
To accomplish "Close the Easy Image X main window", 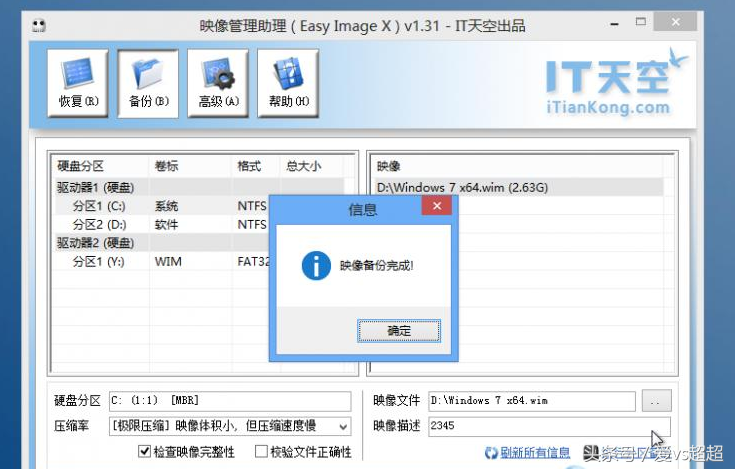I will coord(675,22).
